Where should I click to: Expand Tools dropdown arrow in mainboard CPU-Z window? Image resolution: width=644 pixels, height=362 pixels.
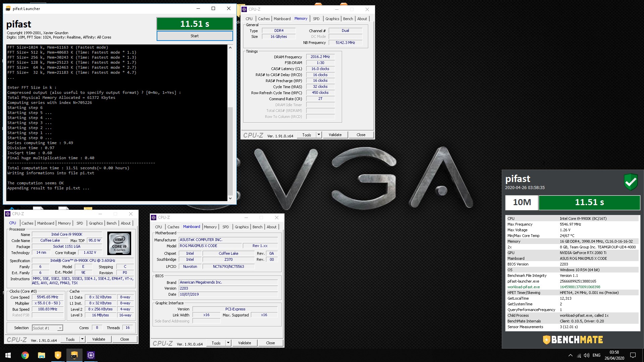pyautogui.click(x=228, y=343)
